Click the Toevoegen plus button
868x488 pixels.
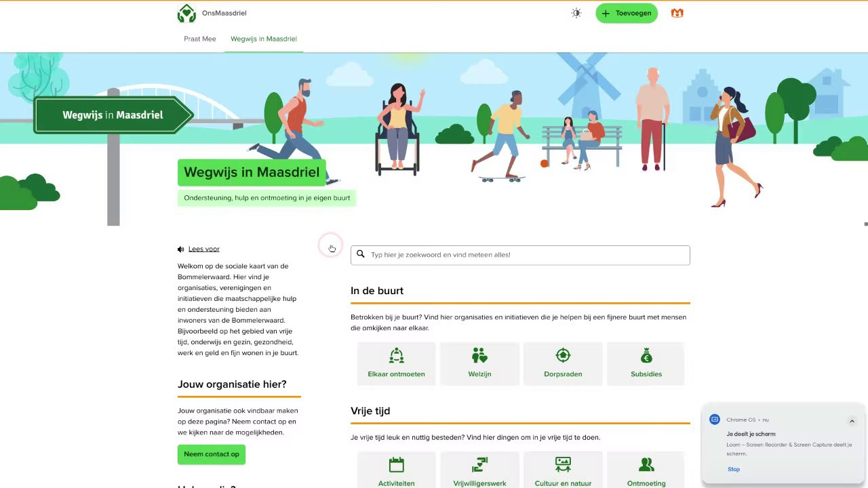coord(627,13)
